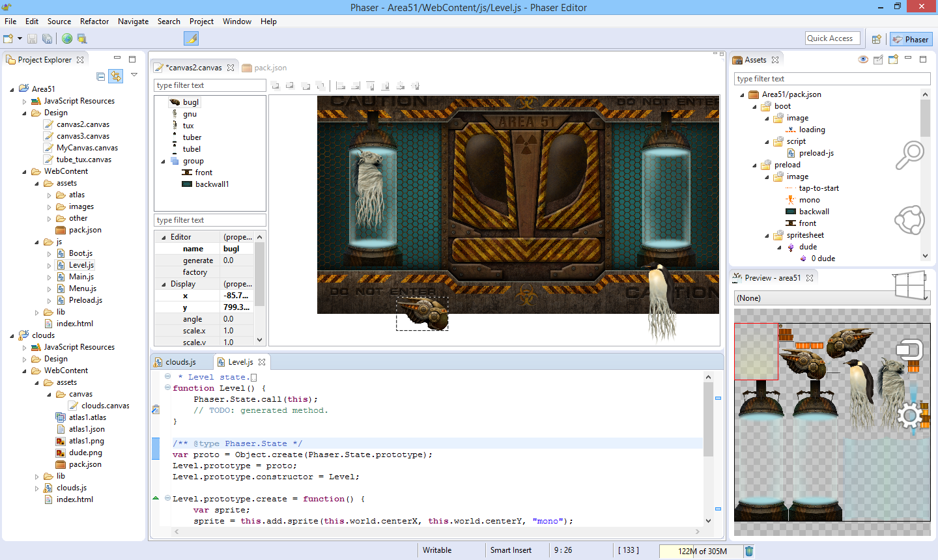Open the Project Explorer view menu triangle
The width and height of the screenshot is (938, 560).
tap(134, 75)
